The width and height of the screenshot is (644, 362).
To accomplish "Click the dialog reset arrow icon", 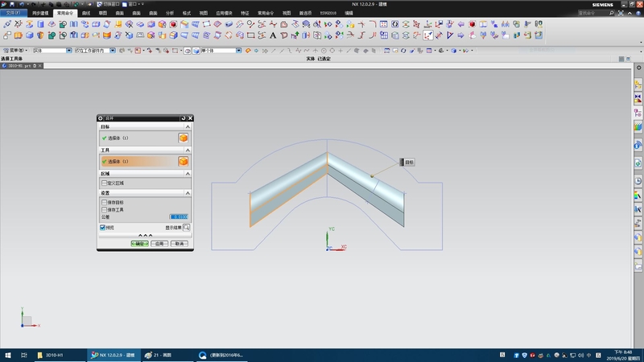I will [184, 118].
